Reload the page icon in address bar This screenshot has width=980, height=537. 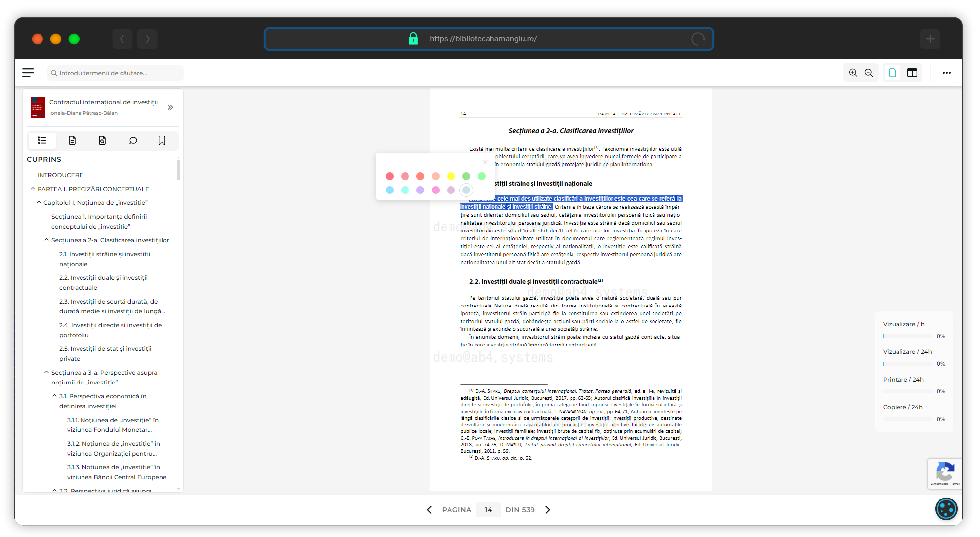click(x=698, y=39)
